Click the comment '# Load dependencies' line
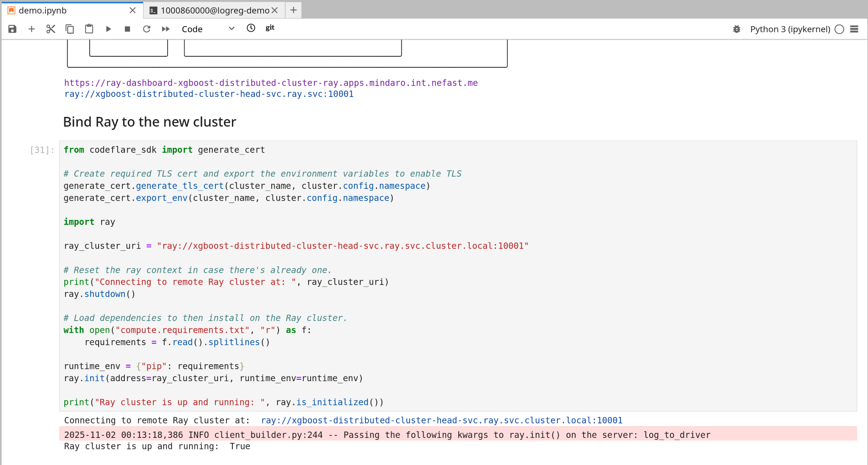 205,318
